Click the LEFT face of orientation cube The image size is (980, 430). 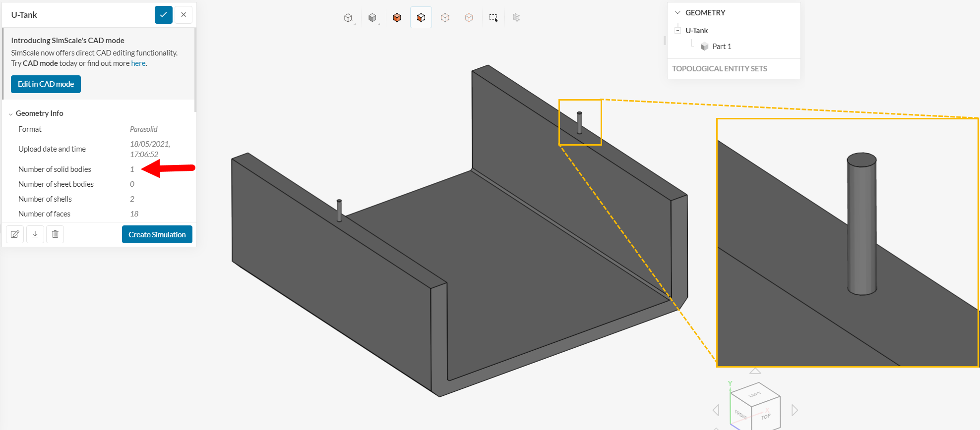pyautogui.click(x=755, y=394)
